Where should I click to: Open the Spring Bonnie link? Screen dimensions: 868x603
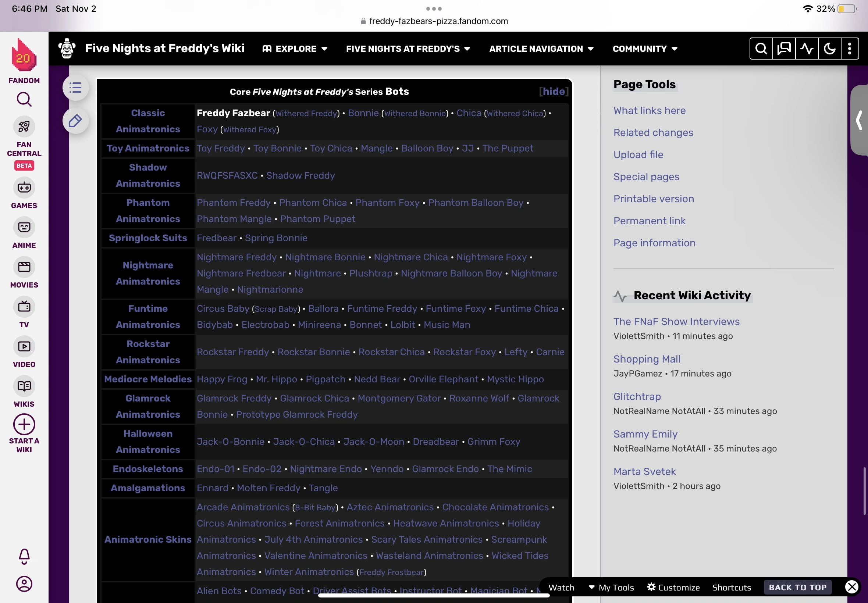coord(276,238)
